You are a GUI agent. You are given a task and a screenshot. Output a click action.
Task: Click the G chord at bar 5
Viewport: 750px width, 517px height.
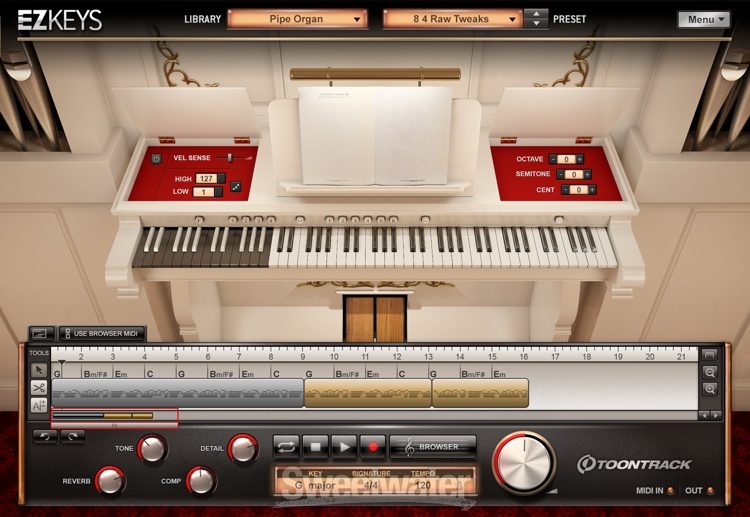tap(181, 374)
